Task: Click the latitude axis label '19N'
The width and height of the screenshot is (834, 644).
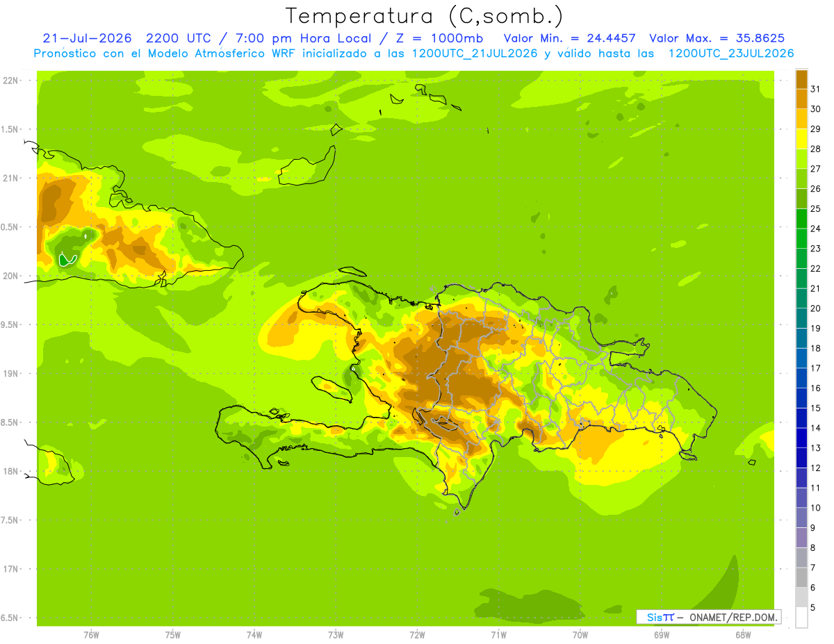Action: [11, 374]
